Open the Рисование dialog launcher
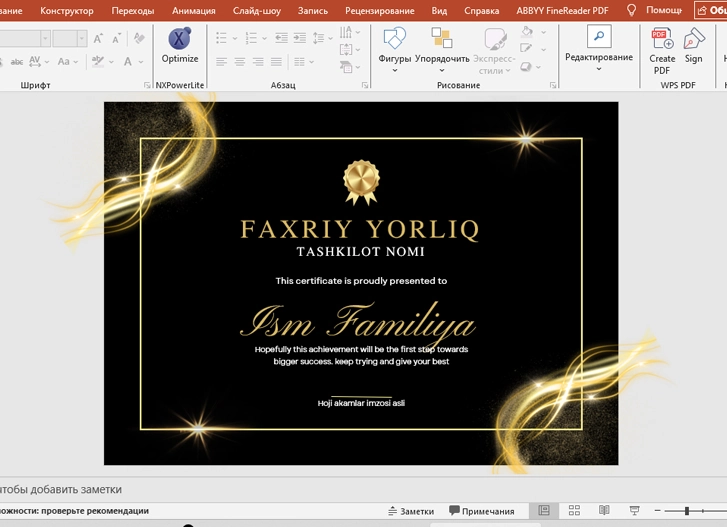This screenshot has width=727, height=527. (x=553, y=85)
